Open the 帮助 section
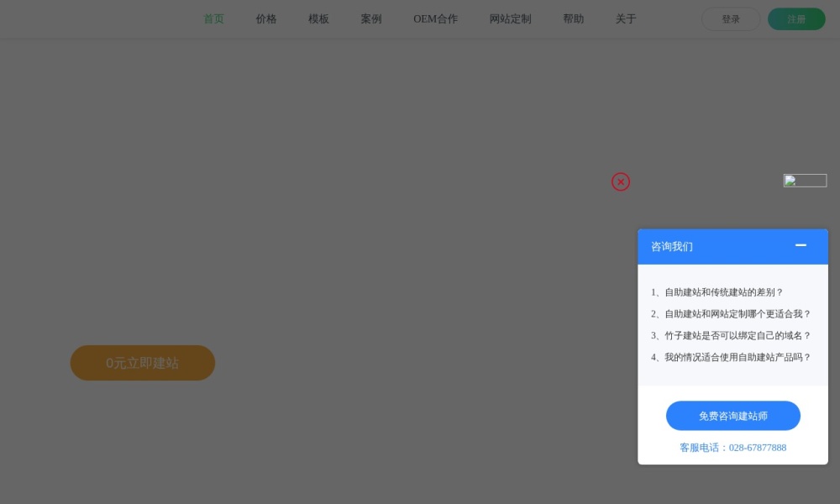 point(573,18)
